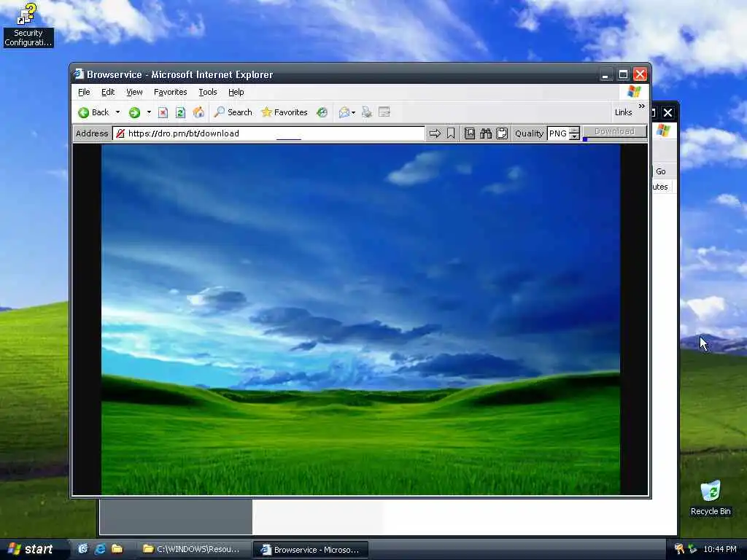Minimize the Browservice window
Image resolution: width=747 pixels, height=560 pixels.
605,75
